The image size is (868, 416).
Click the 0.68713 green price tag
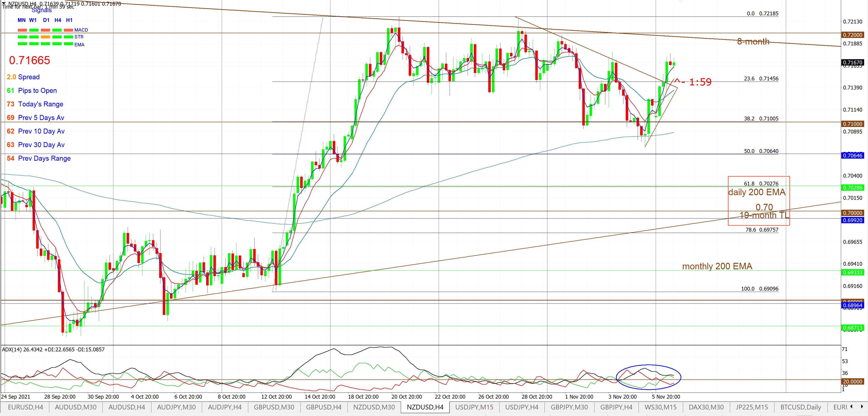[852, 328]
